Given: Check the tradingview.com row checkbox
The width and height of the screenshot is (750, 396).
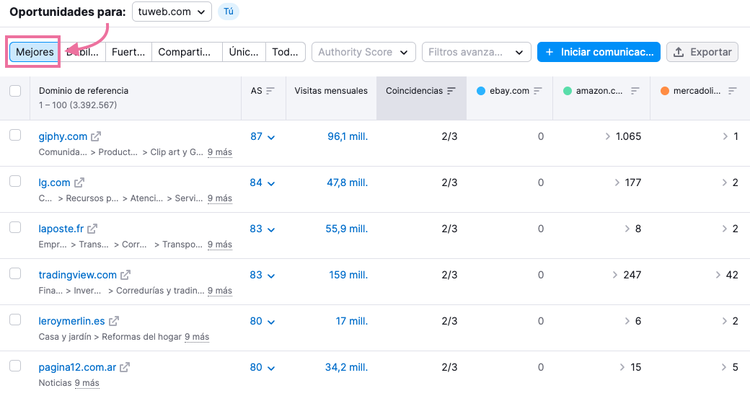Looking at the screenshot, I should (15, 274).
